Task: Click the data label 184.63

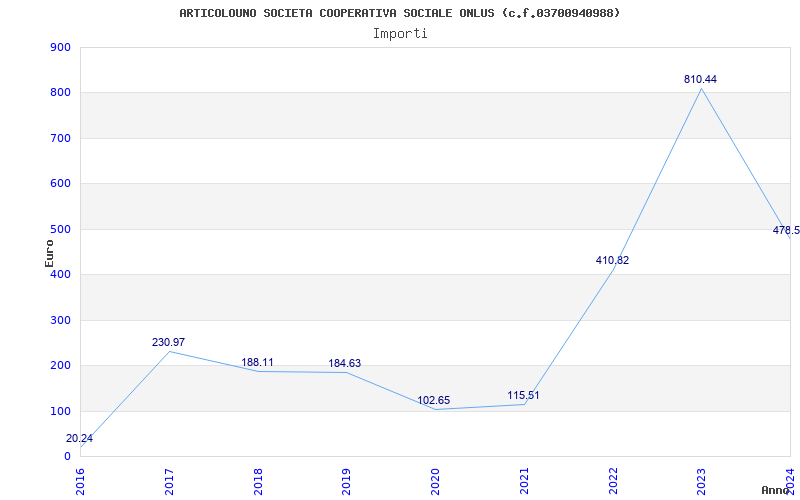Action: [344, 363]
